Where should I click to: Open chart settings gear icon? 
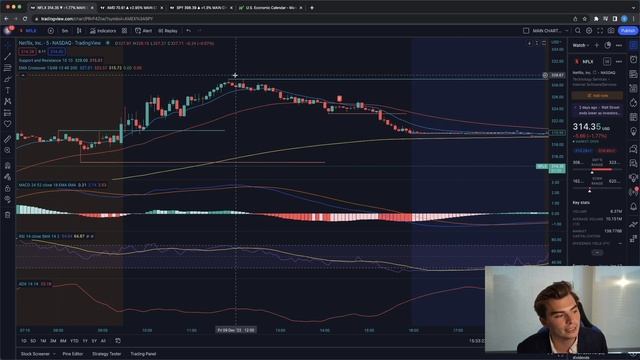click(589, 31)
